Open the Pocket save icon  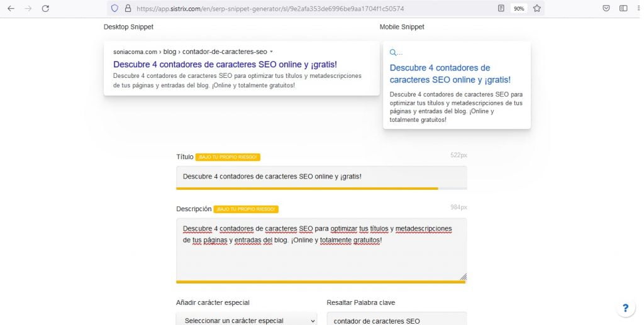[606, 9]
